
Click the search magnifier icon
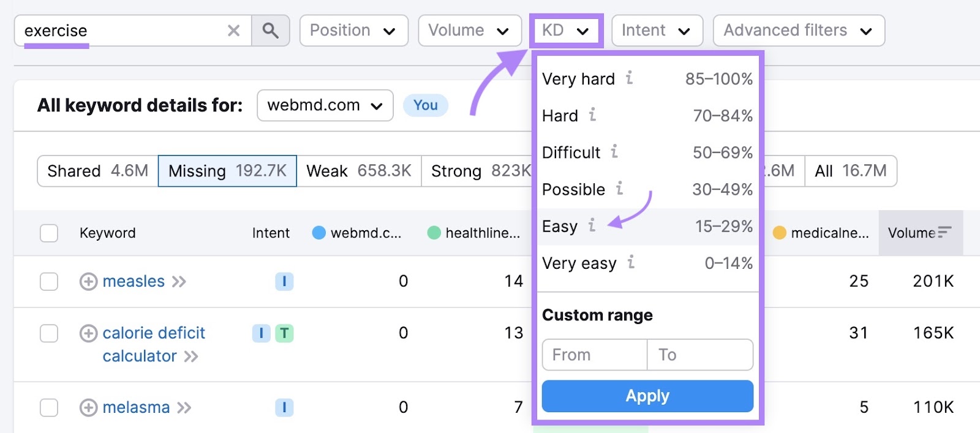point(271,30)
